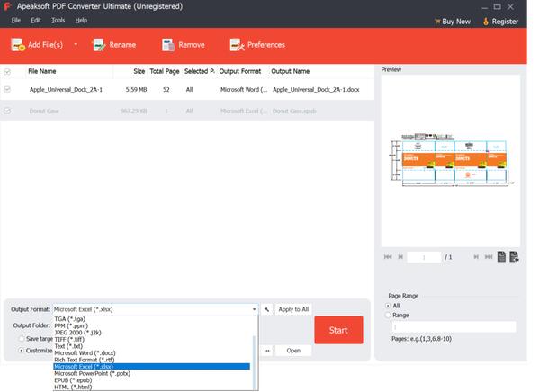
Task: Choose the Range radio button
Action: tap(388, 316)
